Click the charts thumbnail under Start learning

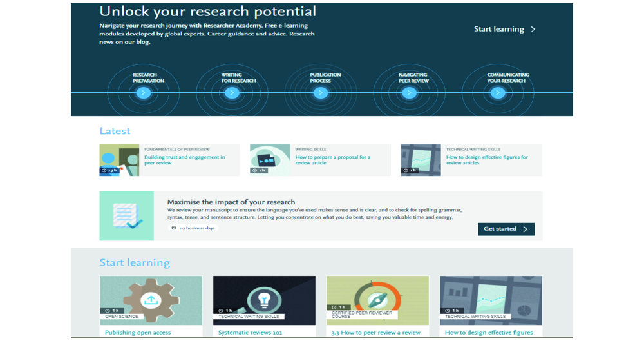[491, 300]
